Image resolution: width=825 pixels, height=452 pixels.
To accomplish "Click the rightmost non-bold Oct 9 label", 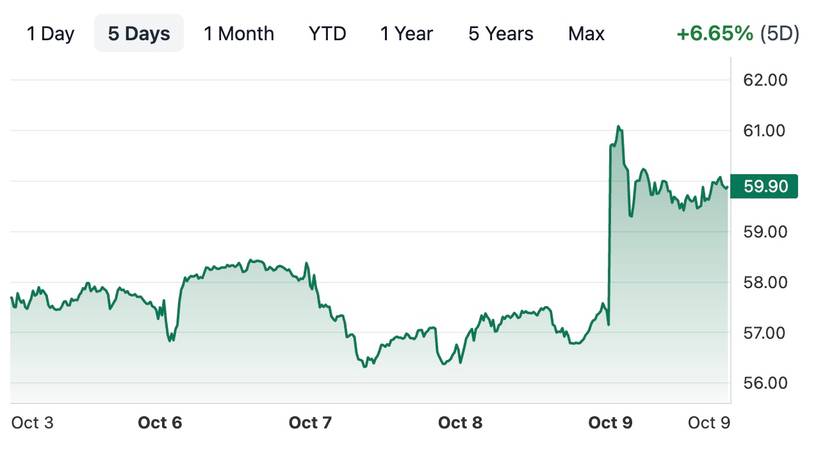I will (709, 422).
